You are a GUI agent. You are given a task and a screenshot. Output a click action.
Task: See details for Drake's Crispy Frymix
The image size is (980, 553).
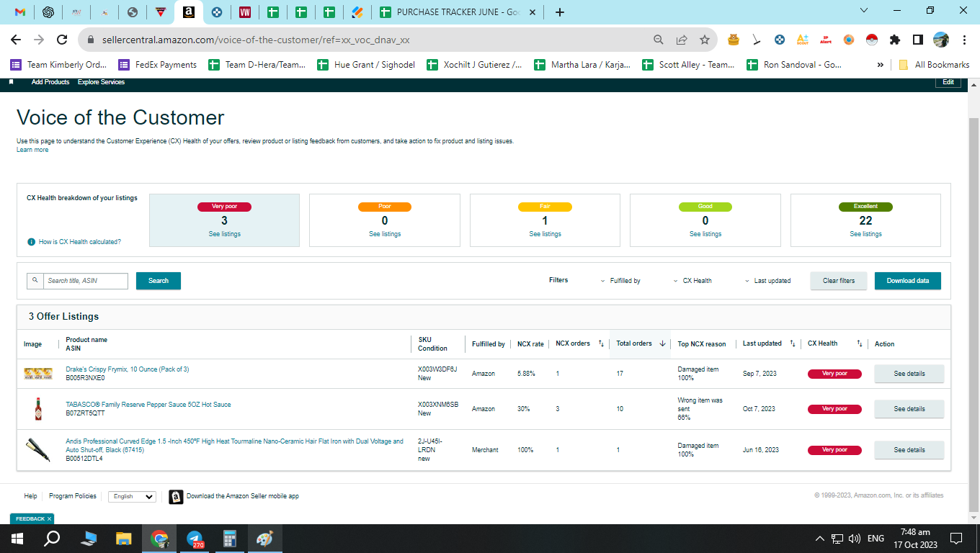(909, 374)
